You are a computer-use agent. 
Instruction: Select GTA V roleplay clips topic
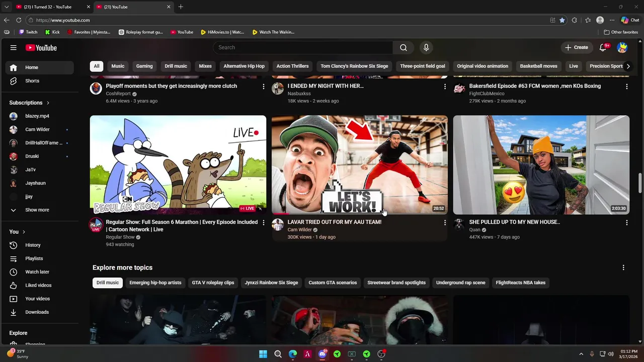point(213,283)
